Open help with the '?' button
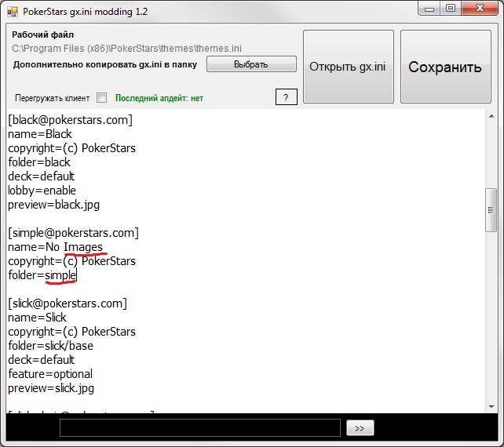504x447 pixels. coord(287,97)
